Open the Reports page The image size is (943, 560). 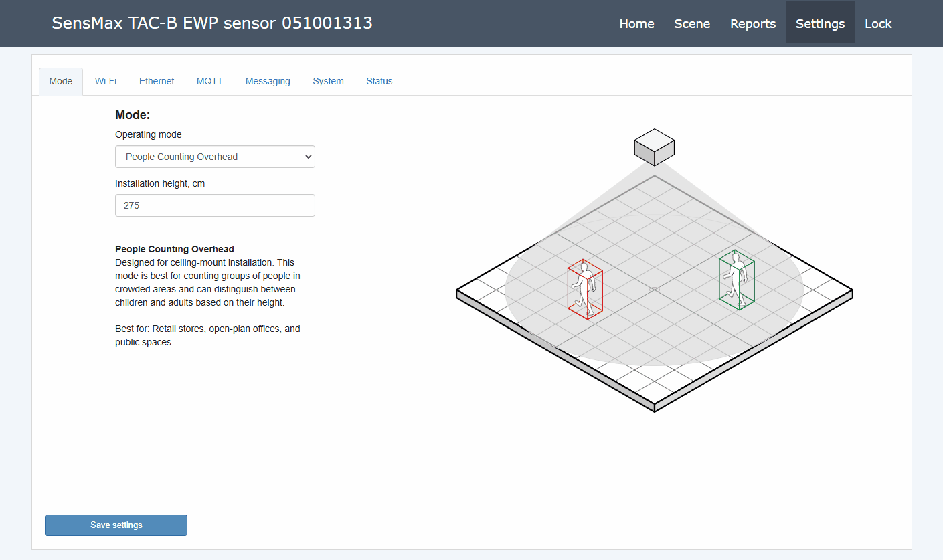[x=753, y=23]
